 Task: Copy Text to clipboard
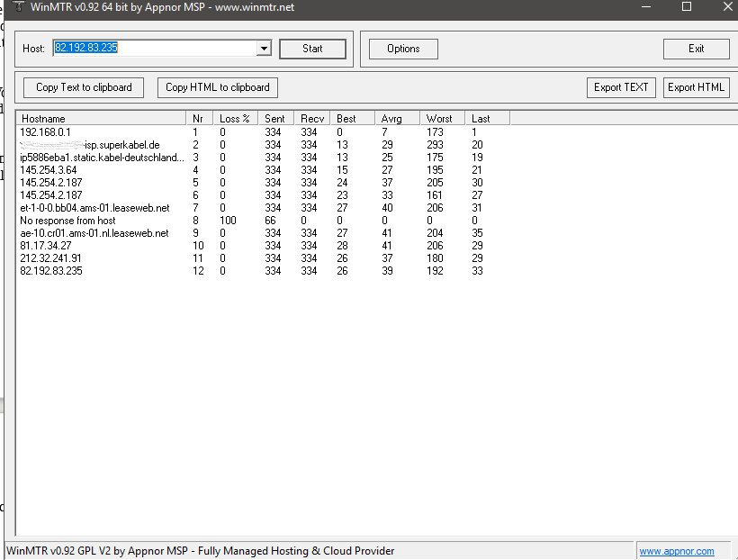click(x=84, y=87)
